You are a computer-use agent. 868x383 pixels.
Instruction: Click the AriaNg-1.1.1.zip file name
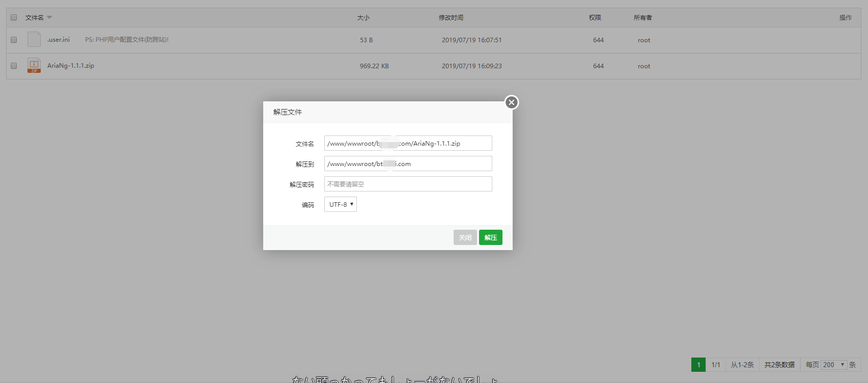point(71,66)
